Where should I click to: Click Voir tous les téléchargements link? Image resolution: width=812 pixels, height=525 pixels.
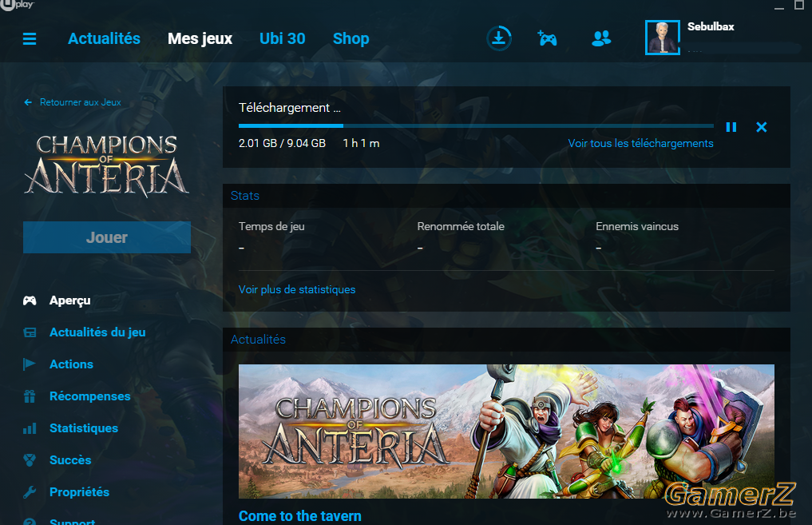[640, 144]
